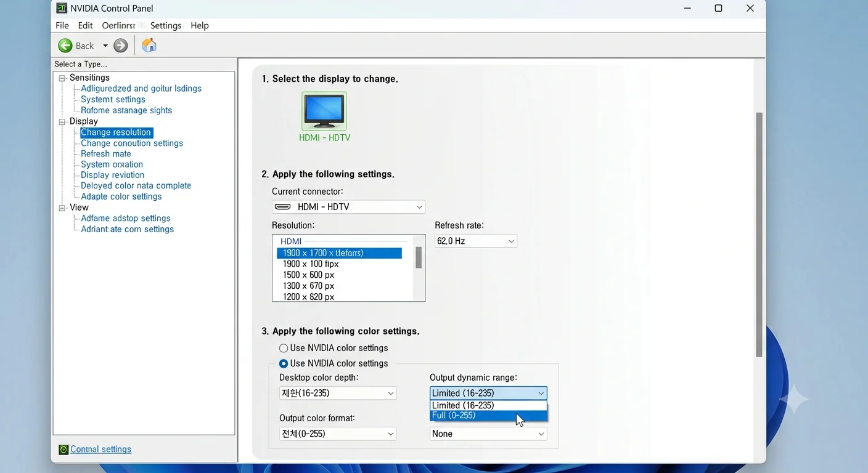This screenshot has width=868, height=473.
Task: Open Display reviution in the tree
Action: [x=113, y=176]
